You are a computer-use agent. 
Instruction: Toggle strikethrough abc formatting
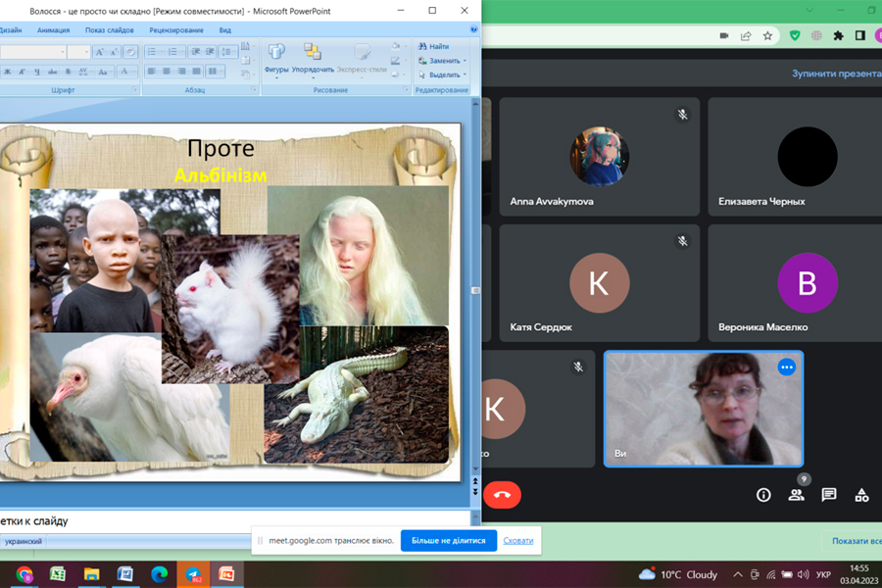(52, 72)
